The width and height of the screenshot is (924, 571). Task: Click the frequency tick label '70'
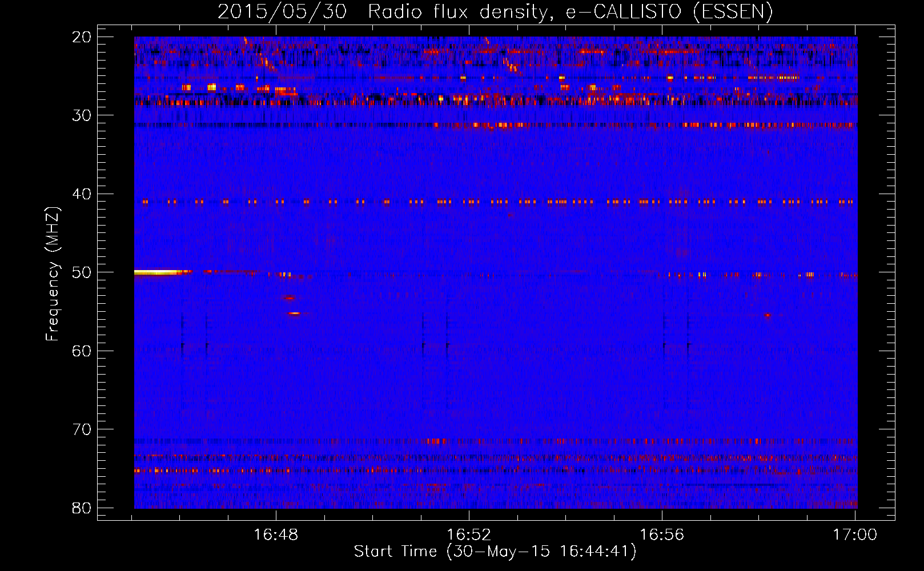82,429
